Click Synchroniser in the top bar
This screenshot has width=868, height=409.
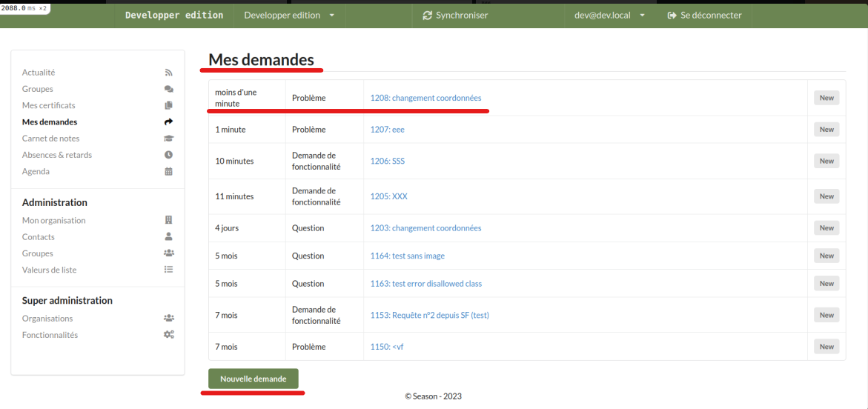point(455,16)
